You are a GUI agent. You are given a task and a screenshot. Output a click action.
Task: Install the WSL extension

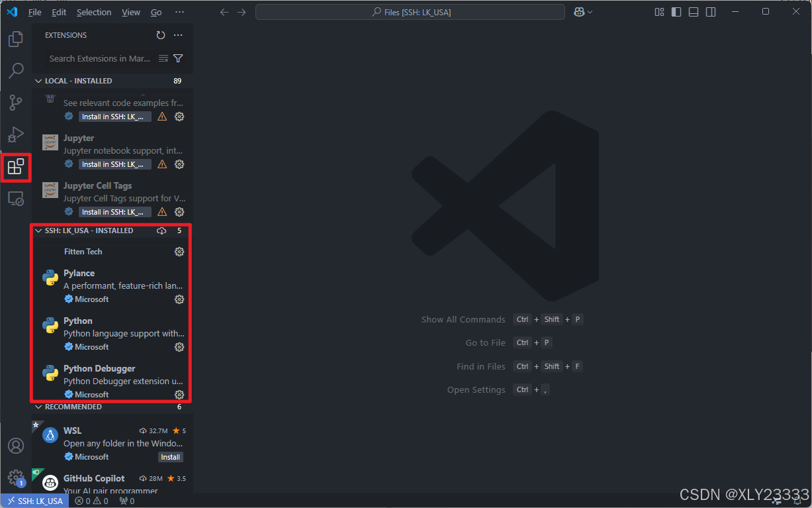tap(170, 456)
